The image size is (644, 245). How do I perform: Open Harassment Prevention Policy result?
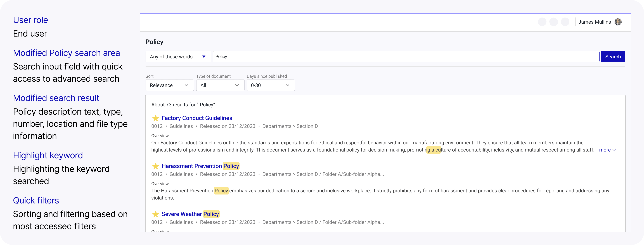[x=200, y=166]
